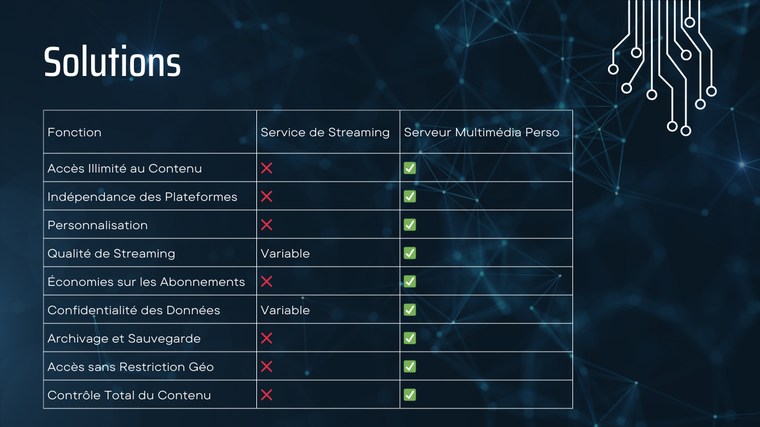Select the Serveur Multimédia Perso header
Viewport: 760px width, 427px height.
(482, 132)
